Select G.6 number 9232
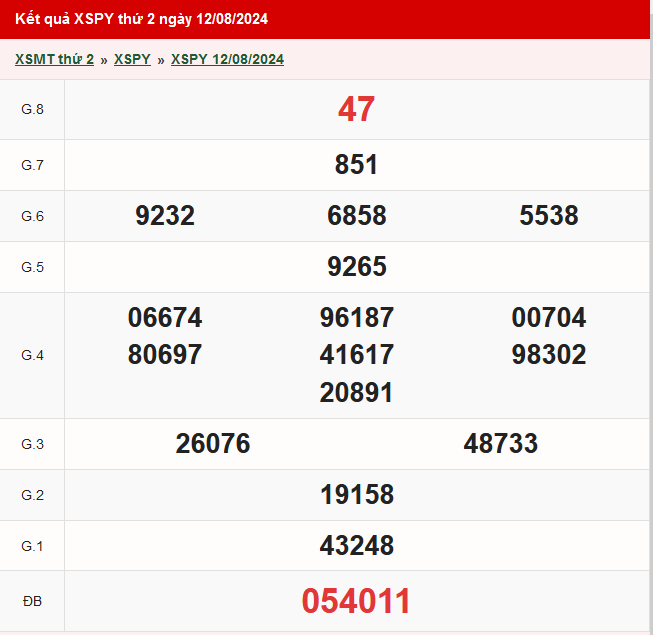 pos(165,216)
